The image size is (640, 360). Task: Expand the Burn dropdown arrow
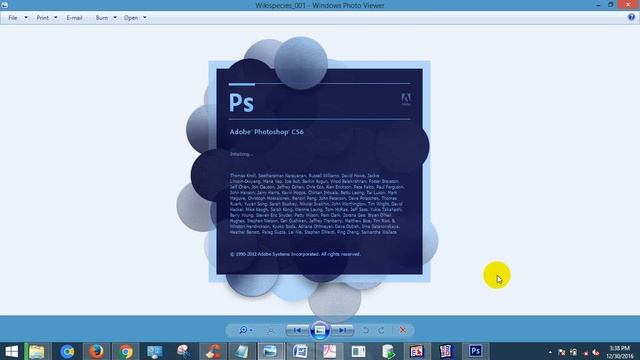pos(115,18)
